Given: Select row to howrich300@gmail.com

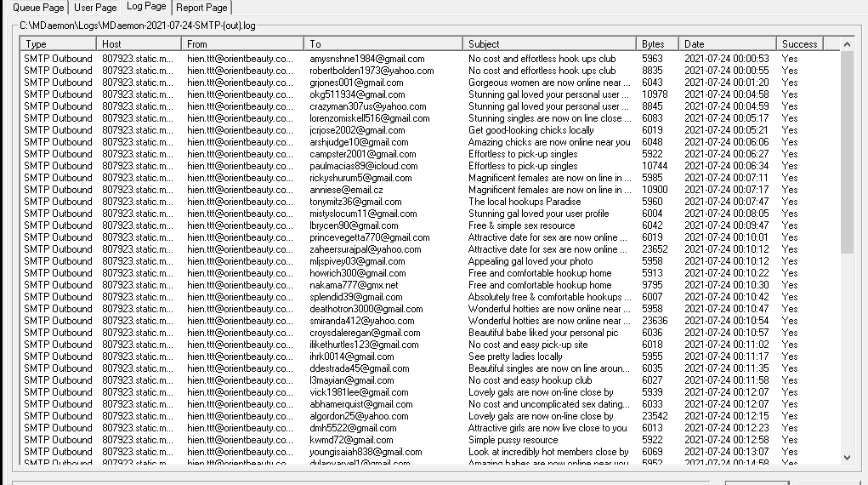Looking at the screenshot, I should pyautogui.click(x=430, y=273).
